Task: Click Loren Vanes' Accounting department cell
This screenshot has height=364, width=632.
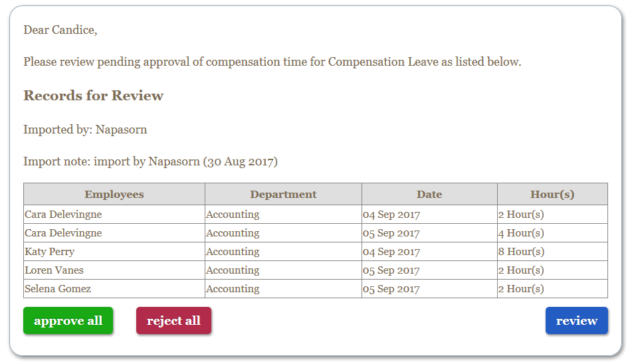Action: click(x=283, y=270)
